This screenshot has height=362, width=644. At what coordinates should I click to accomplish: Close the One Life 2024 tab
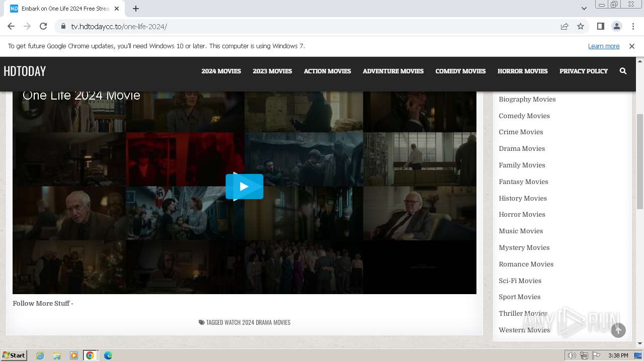coord(117,9)
